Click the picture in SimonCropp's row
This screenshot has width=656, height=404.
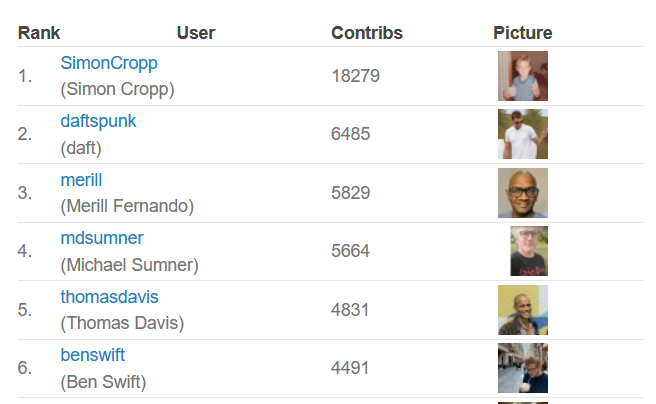(522, 76)
